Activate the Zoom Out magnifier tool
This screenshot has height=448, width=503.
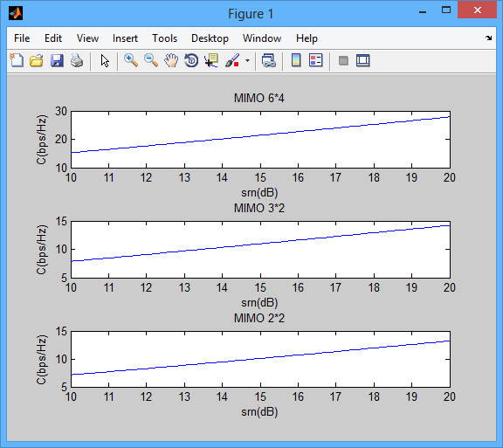coord(151,60)
